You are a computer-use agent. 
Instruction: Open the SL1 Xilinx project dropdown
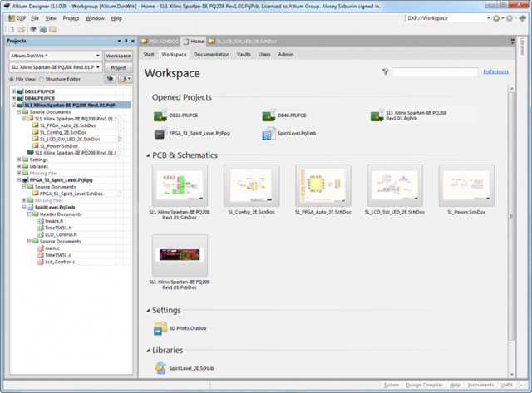click(98, 67)
